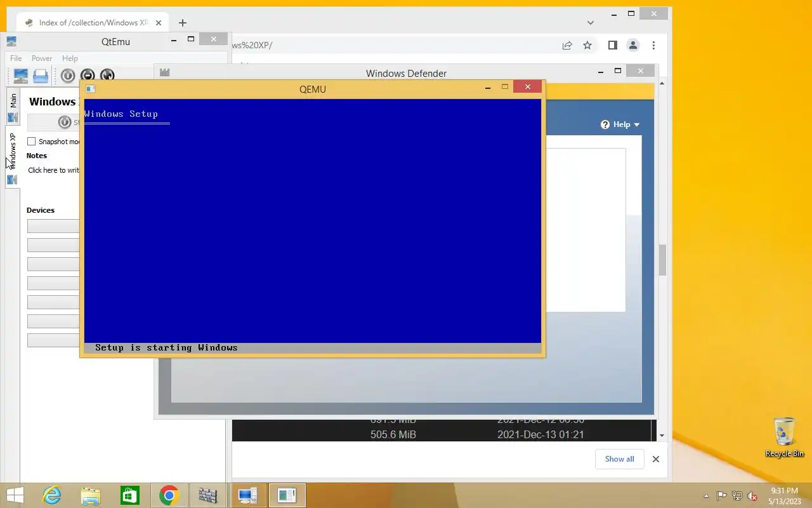Open a new Chrome tab with plus
The height and width of the screenshot is (508, 812).
(183, 23)
